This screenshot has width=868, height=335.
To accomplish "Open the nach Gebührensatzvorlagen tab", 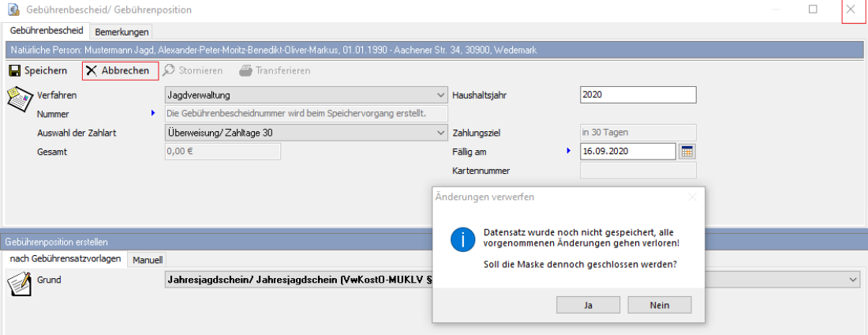I will coord(65,259).
